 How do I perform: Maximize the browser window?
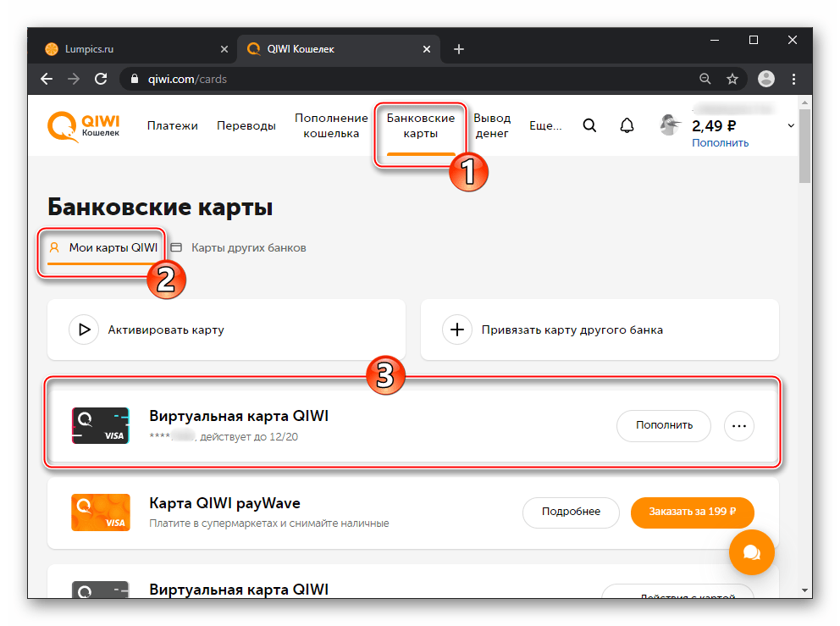pyautogui.click(x=754, y=40)
